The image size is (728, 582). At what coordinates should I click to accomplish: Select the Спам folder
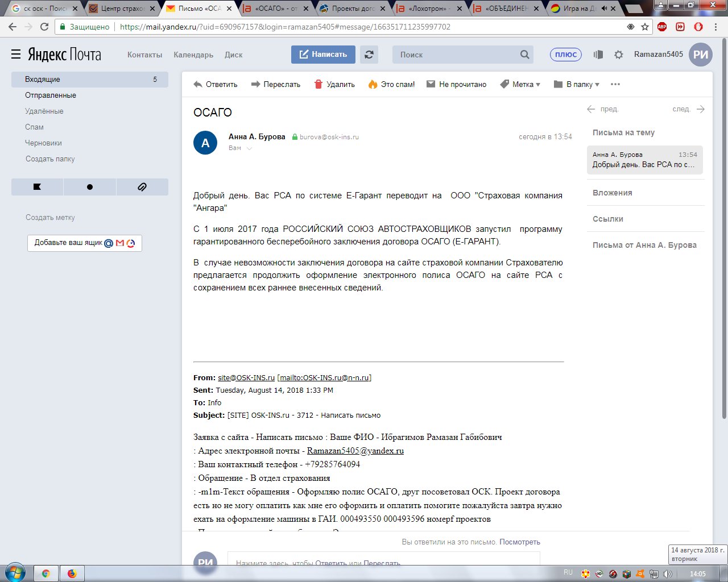[x=34, y=127]
